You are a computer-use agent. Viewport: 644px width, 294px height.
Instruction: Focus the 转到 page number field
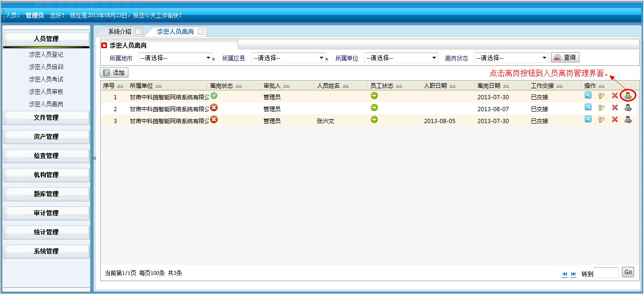click(607, 273)
